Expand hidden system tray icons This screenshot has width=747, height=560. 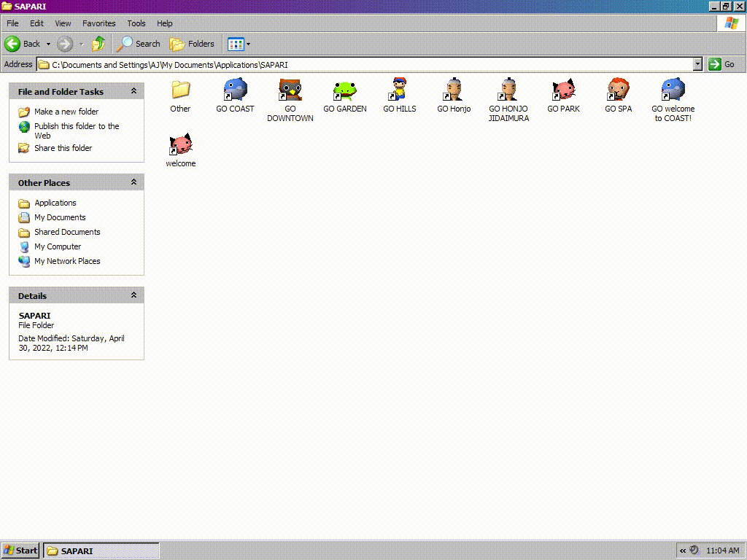[683, 551]
